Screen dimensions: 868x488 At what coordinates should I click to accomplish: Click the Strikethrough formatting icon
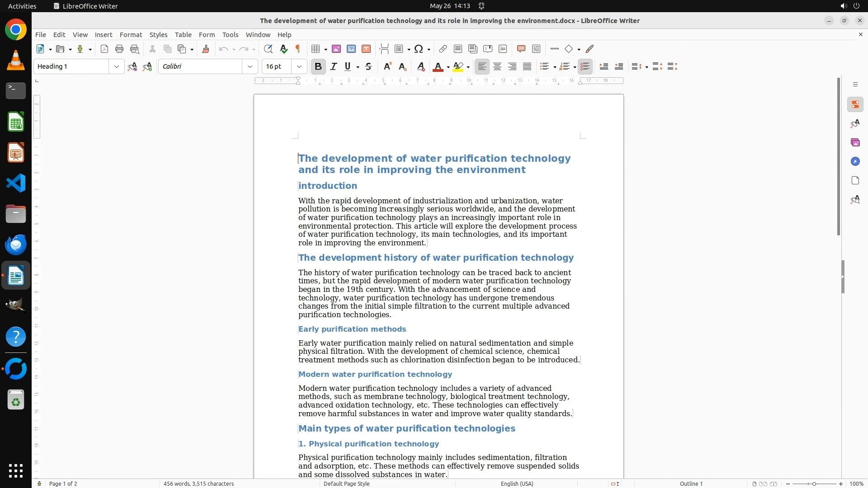pyautogui.click(x=368, y=66)
